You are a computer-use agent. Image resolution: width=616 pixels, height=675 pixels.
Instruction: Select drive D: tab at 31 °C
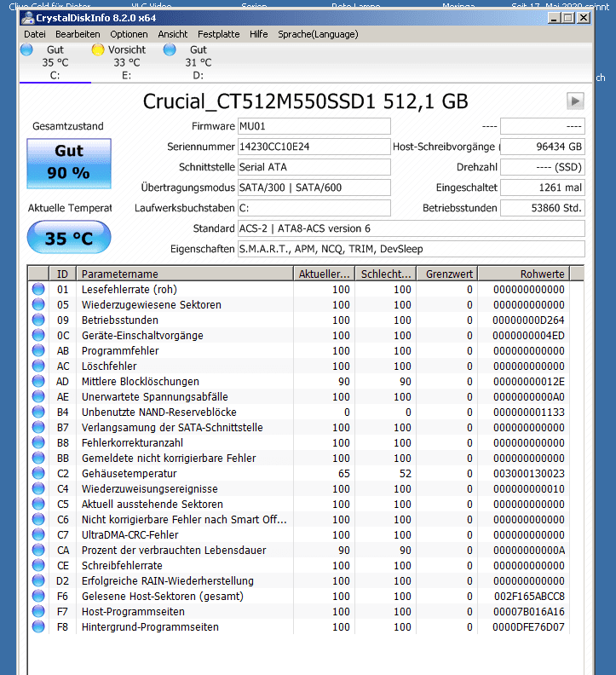198,62
